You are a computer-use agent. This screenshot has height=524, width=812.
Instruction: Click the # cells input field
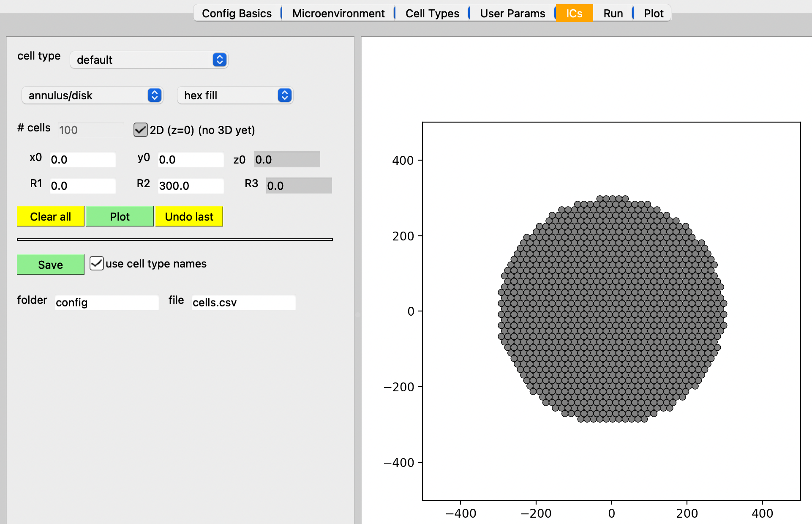tap(91, 130)
